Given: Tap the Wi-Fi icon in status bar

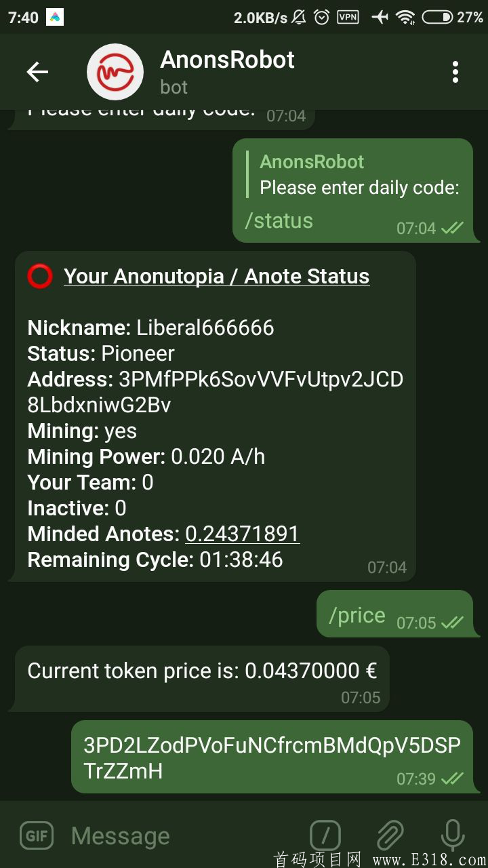Looking at the screenshot, I should click(406, 17).
